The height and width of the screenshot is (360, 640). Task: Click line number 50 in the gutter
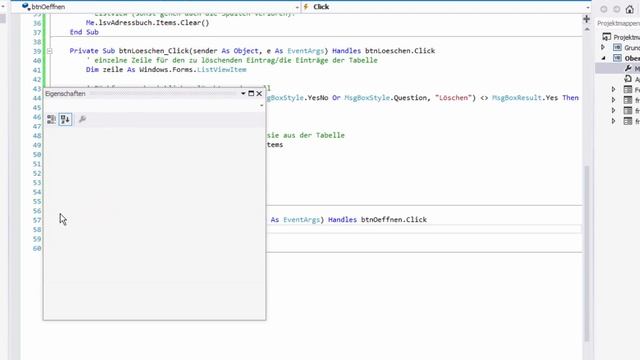coord(37,155)
